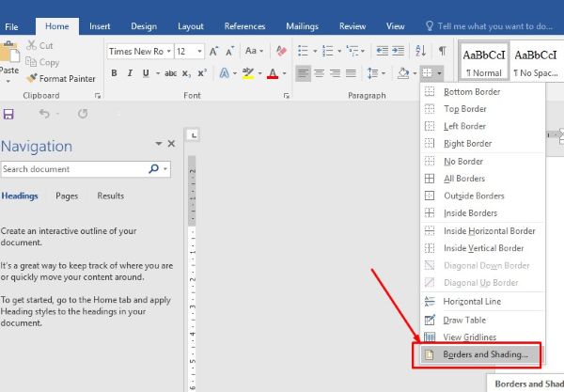This screenshot has height=392, width=564.
Task: Click the Bold formatting icon
Action: pyautogui.click(x=114, y=73)
